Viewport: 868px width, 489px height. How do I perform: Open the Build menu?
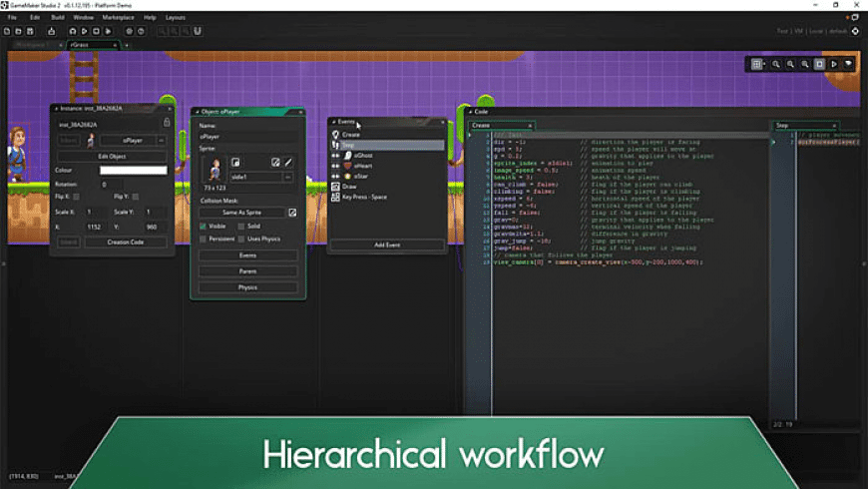(x=59, y=17)
